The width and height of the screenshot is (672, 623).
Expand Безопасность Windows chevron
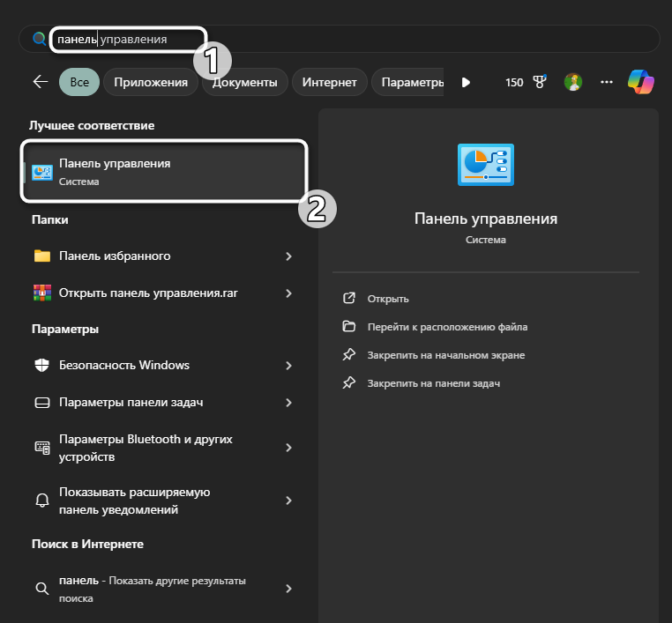(289, 366)
